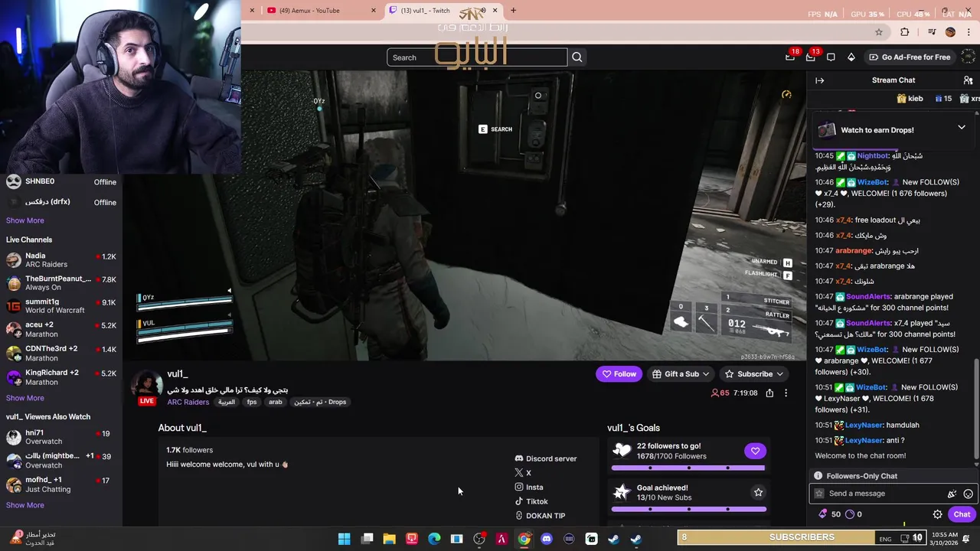Click the vul1_ channel avatar

(147, 386)
